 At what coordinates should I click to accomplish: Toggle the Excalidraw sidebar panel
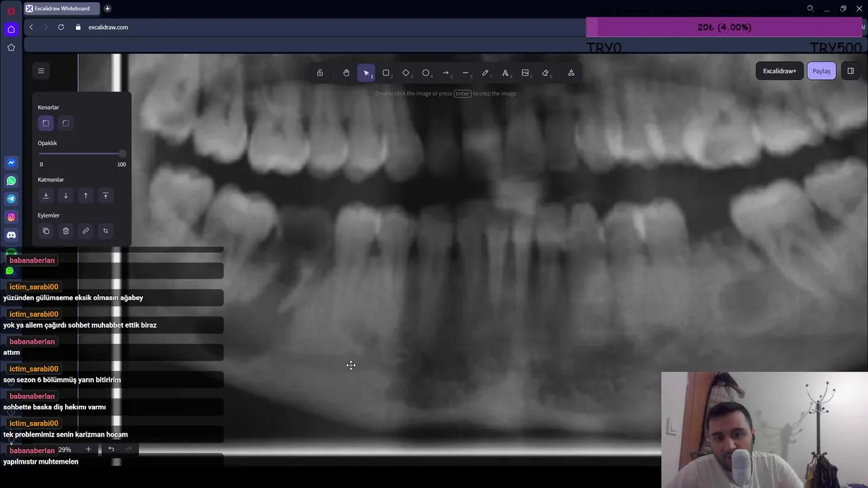point(850,70)
